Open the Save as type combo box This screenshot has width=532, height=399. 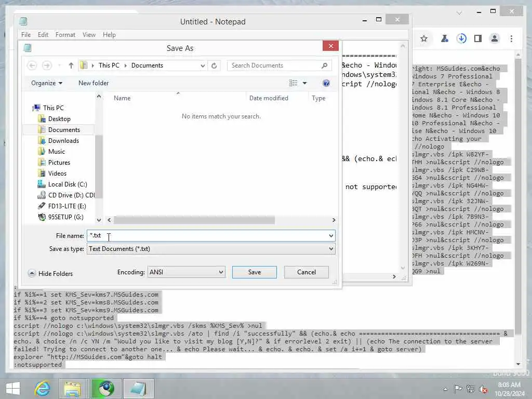pyautogui.click(x=211, y=249)
